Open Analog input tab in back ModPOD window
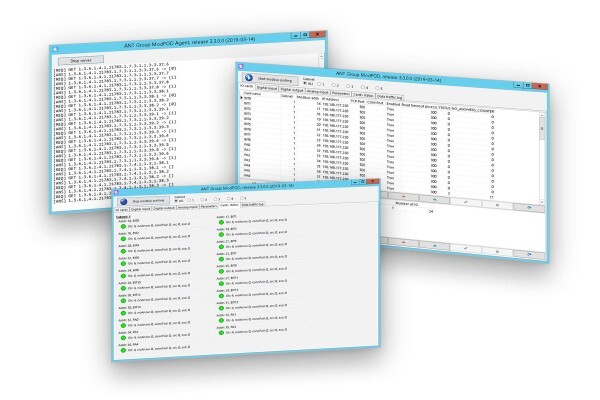Image resolution: width=600 pixels, height=400 pixels. (318, 91)
